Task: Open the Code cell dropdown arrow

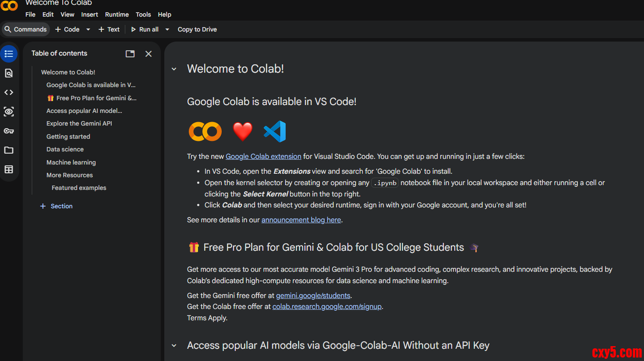Action: 88,29
